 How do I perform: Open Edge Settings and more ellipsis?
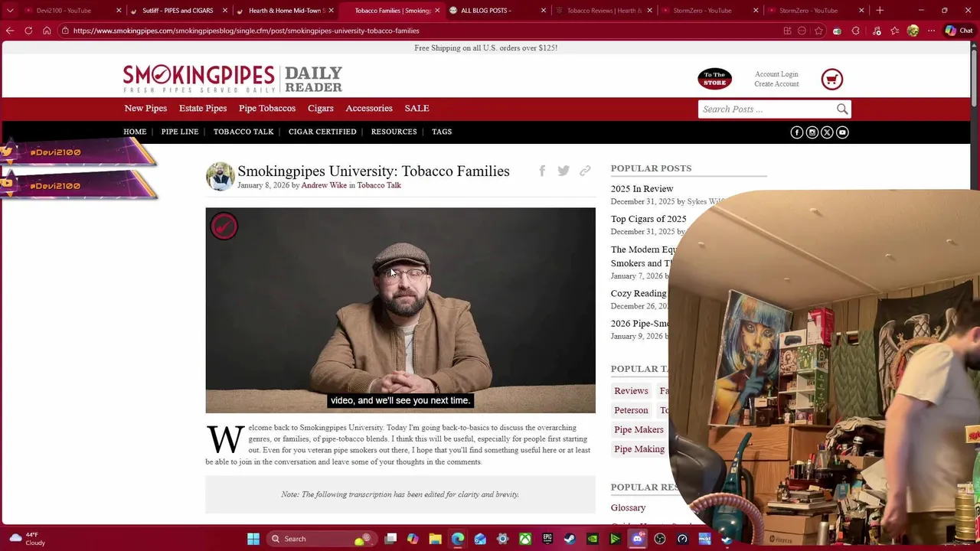(x=931, y=31)
